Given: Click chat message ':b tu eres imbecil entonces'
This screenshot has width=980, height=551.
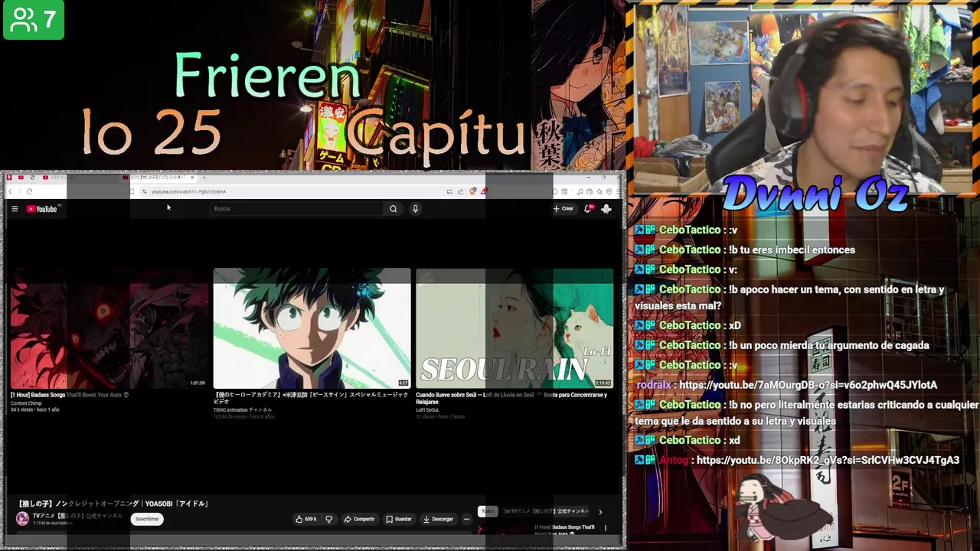Looking at the screenshot, I should (792, 249).
